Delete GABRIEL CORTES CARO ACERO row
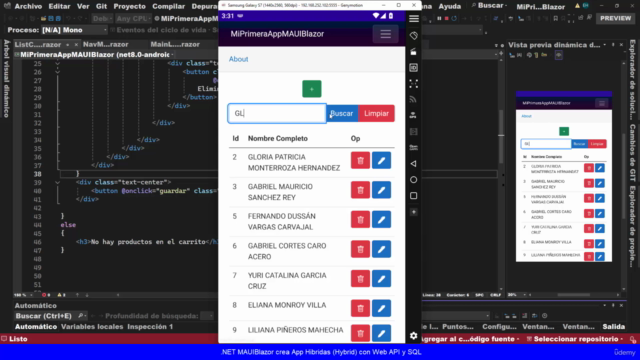 coord(360,249)
